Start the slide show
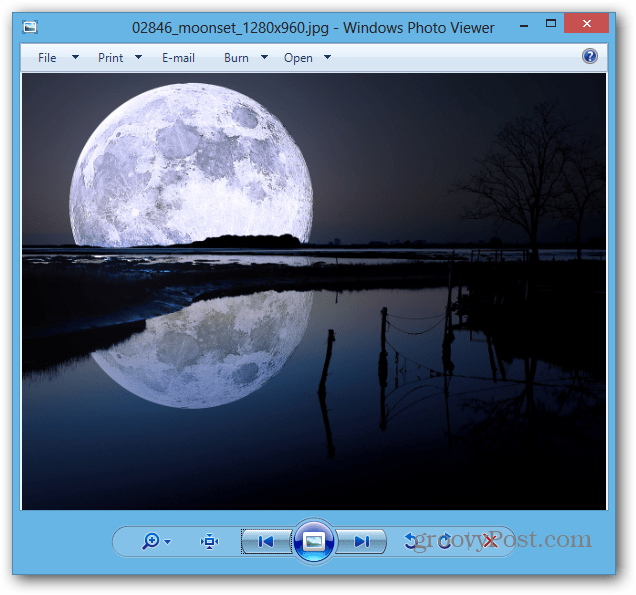The width and height of the screenshot is (636, 595). click(314, 541)
